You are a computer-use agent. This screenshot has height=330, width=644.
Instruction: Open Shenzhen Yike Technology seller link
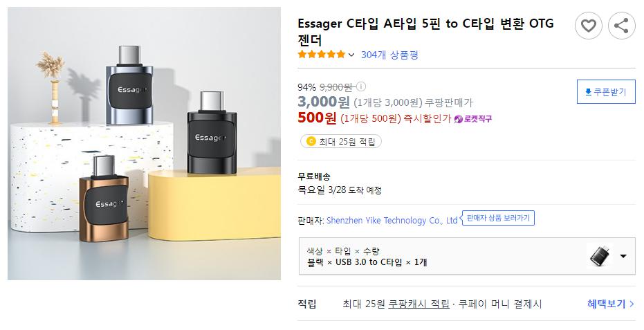(x=392, y=220)
